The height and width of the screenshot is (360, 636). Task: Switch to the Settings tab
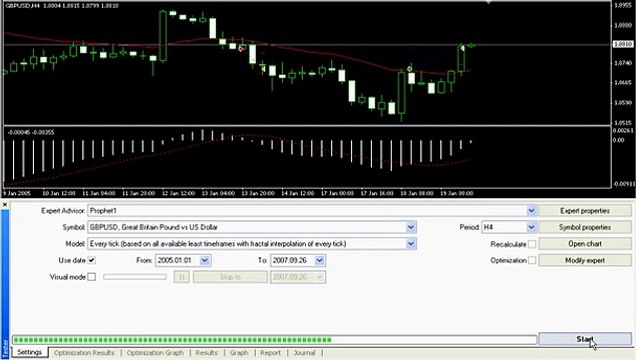pyautogui.click(x=30, y=352)
